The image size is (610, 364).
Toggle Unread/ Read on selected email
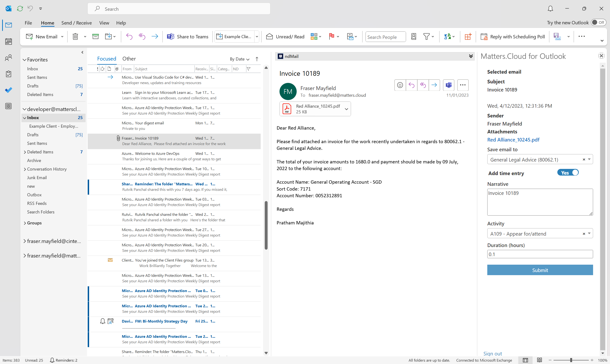click(x=285, y=36)
